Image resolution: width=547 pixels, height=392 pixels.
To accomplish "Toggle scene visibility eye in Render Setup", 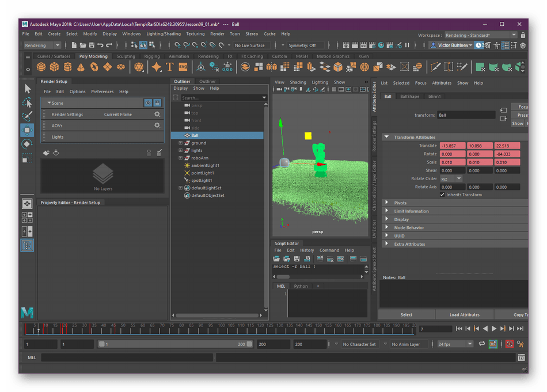I will tap(148, 103).
